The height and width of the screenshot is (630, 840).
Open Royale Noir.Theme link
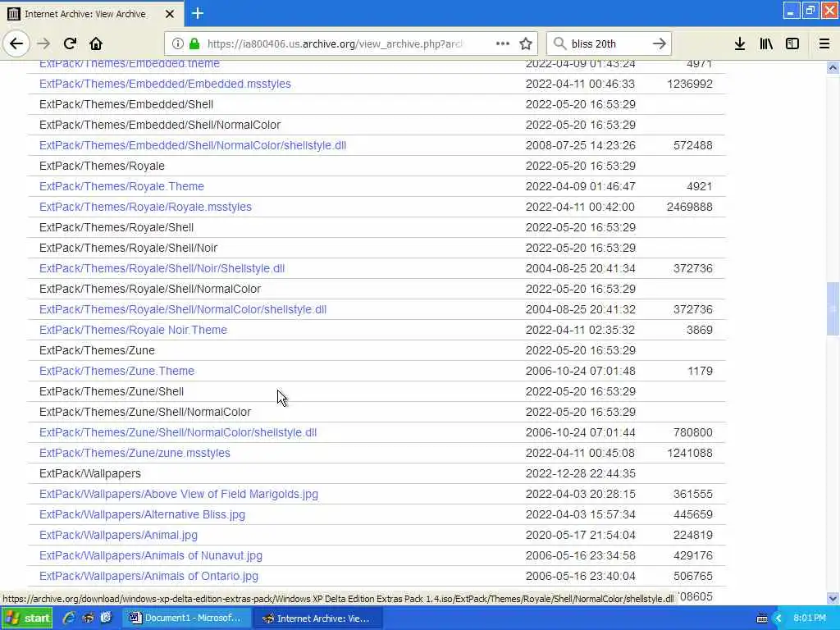(x=133, y=330)
